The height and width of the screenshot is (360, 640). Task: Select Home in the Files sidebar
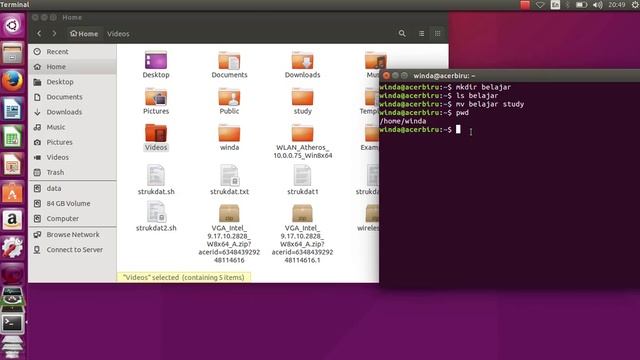[x=73, y=67]
